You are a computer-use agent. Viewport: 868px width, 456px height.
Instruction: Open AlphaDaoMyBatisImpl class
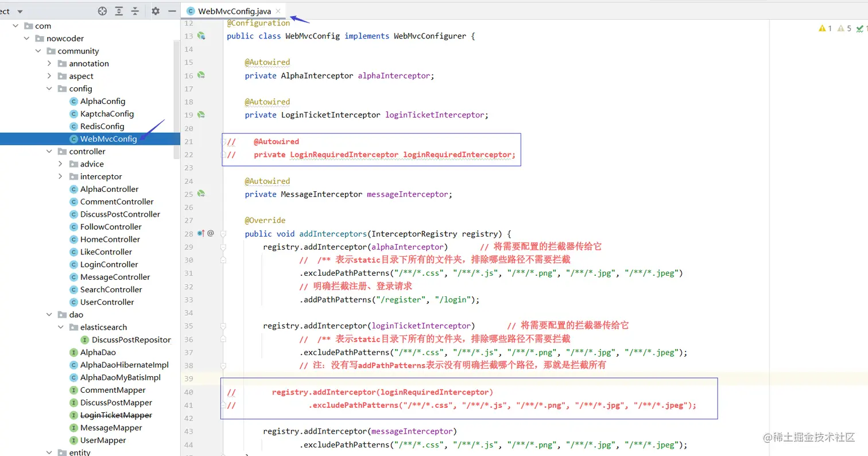coord(120,378)
